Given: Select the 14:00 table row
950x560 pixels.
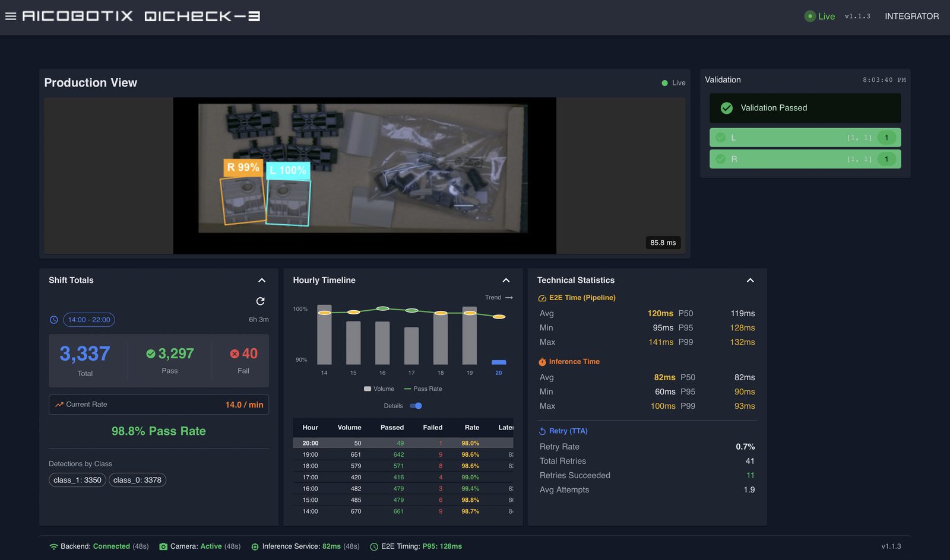Looking at the screenshot, I should click(403, 511).
